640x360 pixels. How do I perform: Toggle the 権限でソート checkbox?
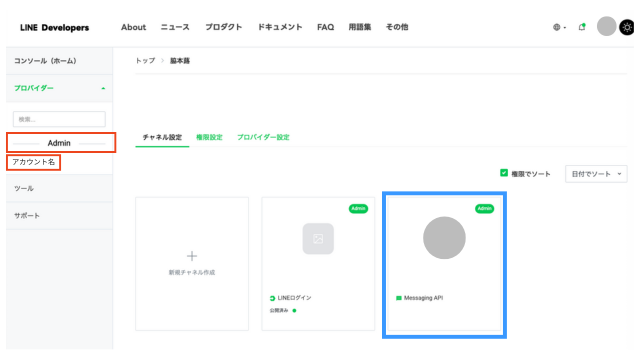click(x=504, y=173)
